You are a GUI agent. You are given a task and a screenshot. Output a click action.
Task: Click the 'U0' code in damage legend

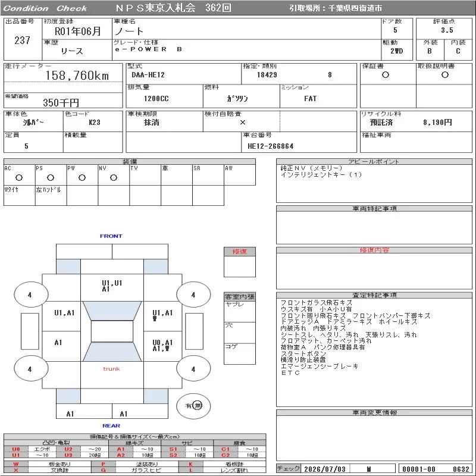[16, 449]
